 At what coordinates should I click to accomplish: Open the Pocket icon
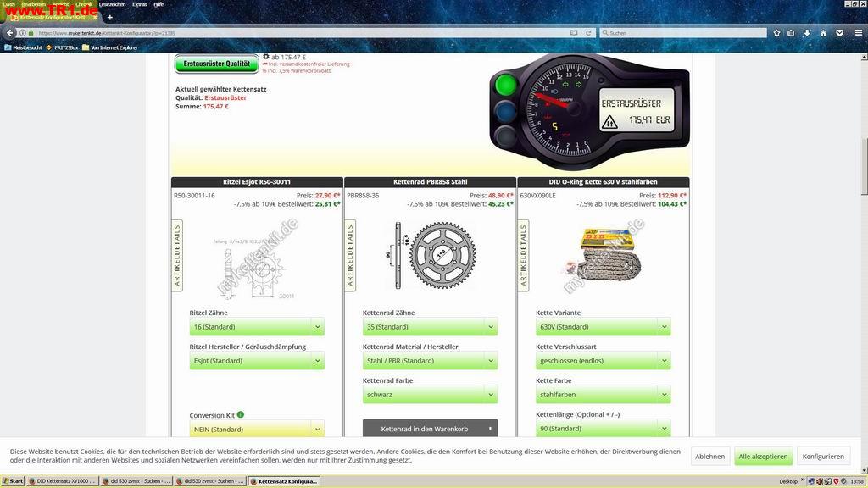coord(840,33)
